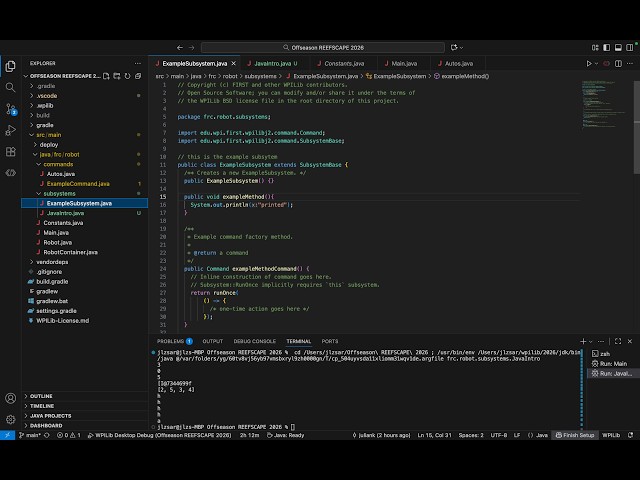Close the terminal panel
The height and width of the screenshot is (480, 640).
pyautogui.click(x=630, y=341)
